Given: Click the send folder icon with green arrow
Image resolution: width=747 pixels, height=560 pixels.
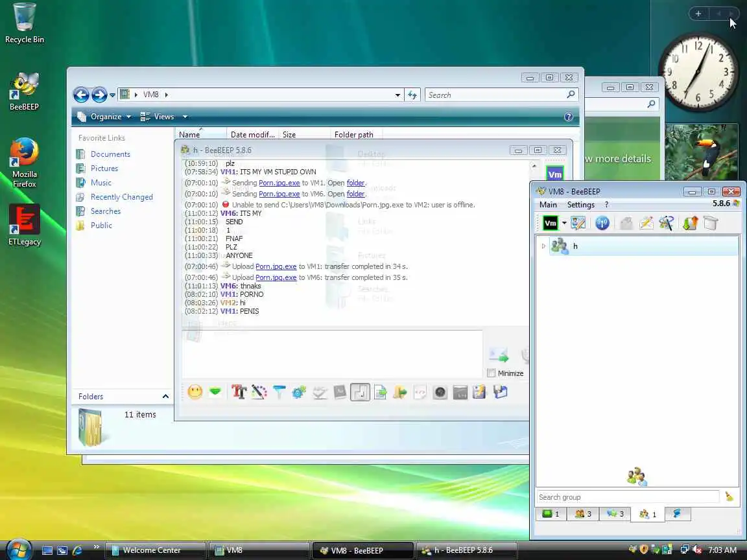Looking at the screenshot, I should [x=400, y=392].
